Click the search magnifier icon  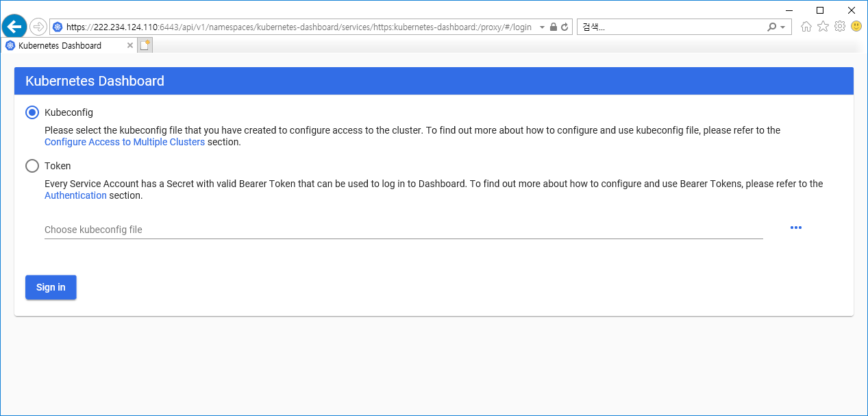(x=772, y=27)
